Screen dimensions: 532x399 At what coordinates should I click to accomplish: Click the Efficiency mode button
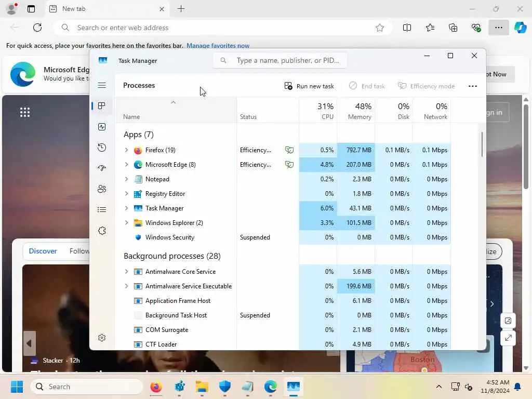[x=426, y=86]
